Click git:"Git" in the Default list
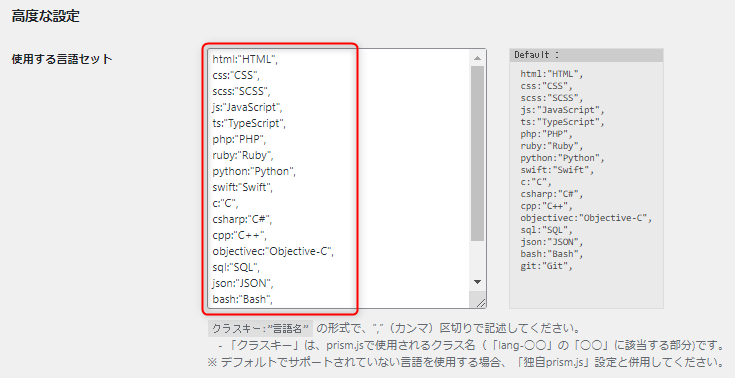 coord(547,266)
